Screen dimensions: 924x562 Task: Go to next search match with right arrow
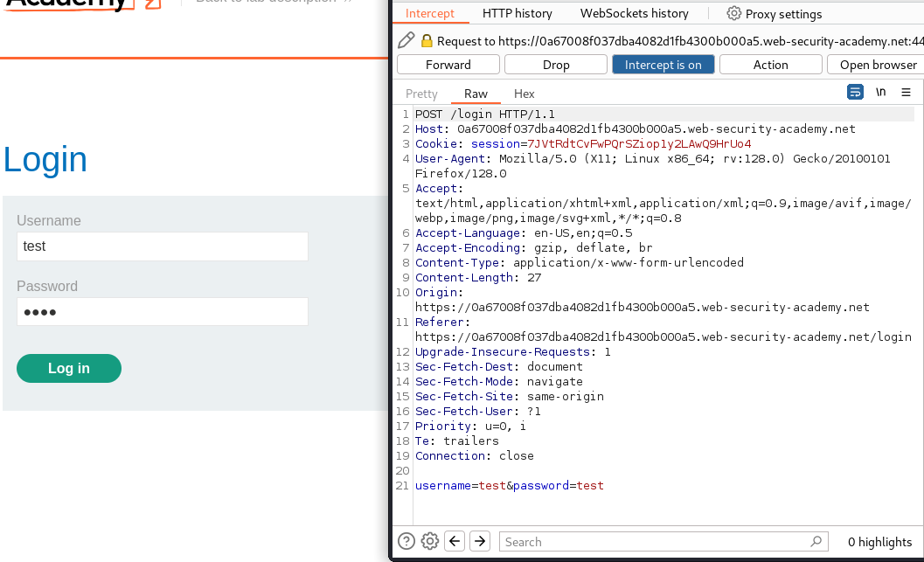479,541
